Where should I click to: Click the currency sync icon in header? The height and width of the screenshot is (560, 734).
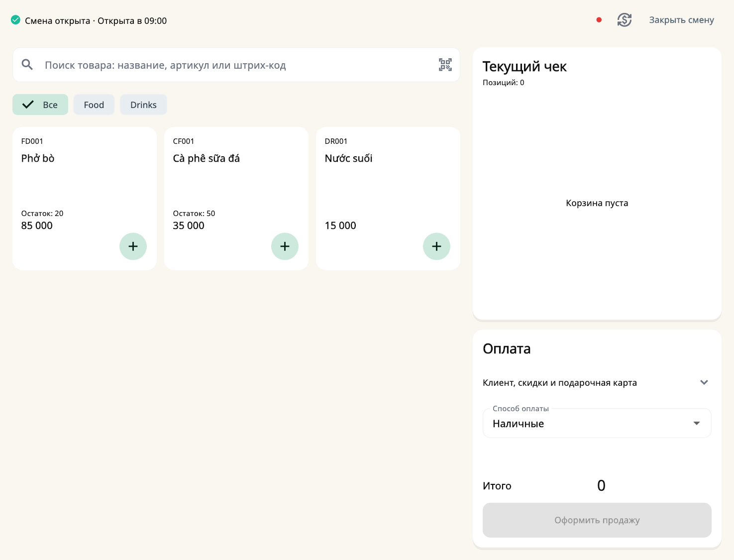(625, 20)
